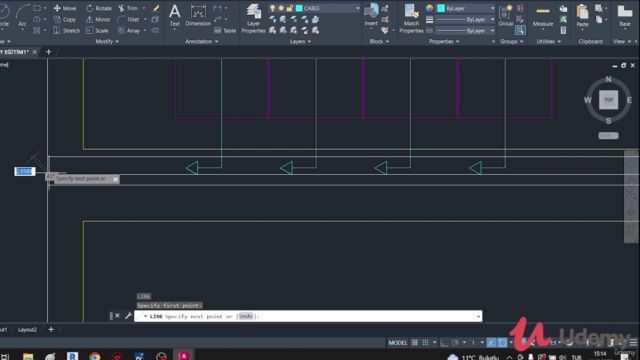The image size is (640, 360).
Task: Select the Rotate tool
Action: click(99, 8)
